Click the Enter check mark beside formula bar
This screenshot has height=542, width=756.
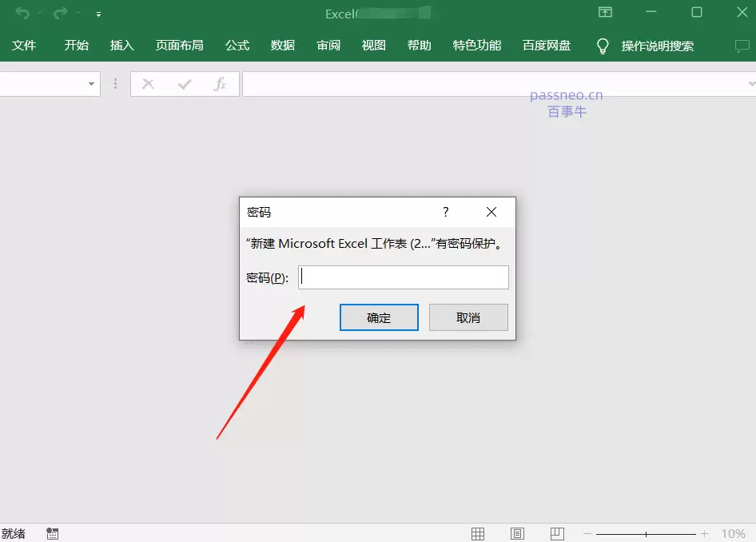pos(185,83)
